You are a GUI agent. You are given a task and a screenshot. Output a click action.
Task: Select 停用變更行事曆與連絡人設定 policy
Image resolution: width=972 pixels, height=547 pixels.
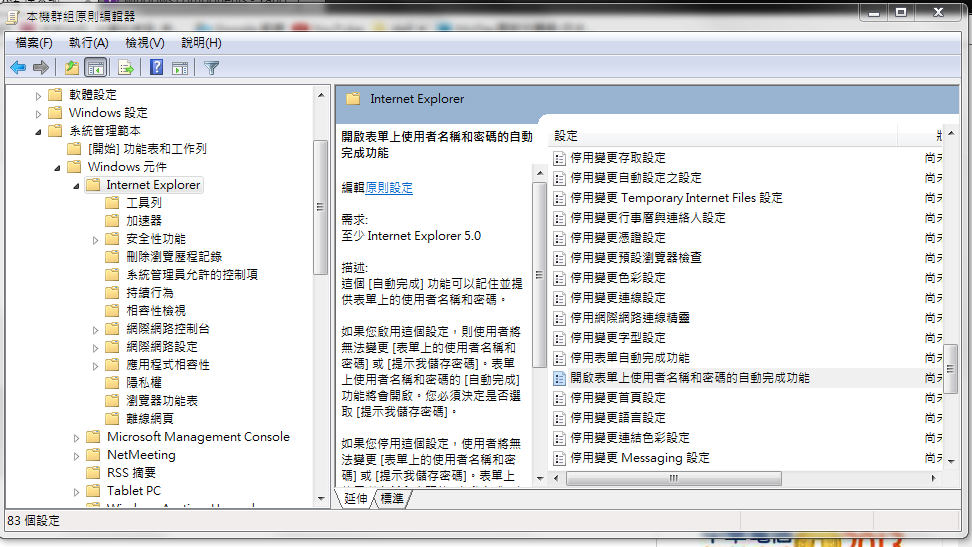click(648, 218)
